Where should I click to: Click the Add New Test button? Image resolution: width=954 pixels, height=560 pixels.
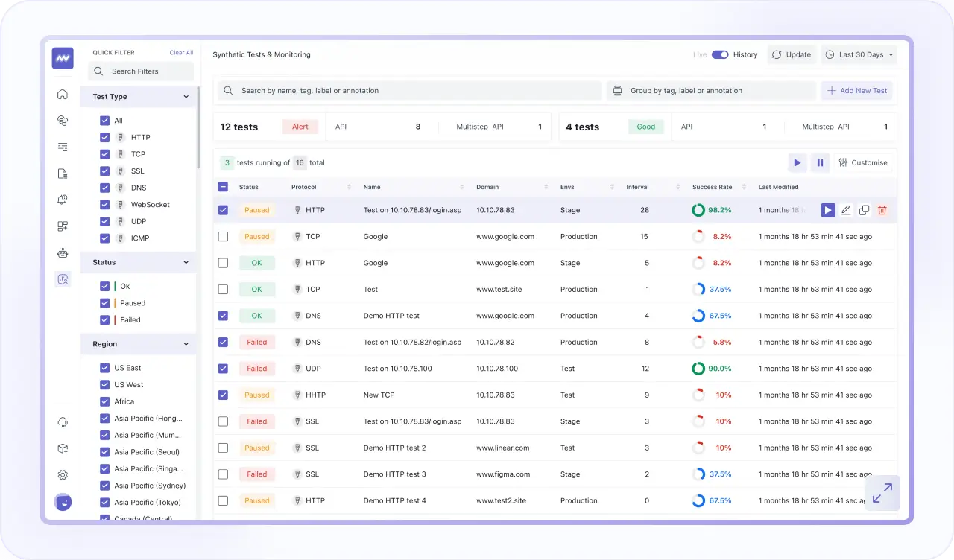856,90
